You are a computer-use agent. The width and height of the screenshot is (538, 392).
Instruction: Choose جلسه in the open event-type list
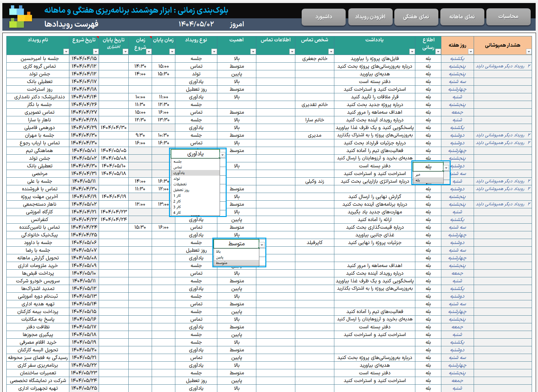195,162
